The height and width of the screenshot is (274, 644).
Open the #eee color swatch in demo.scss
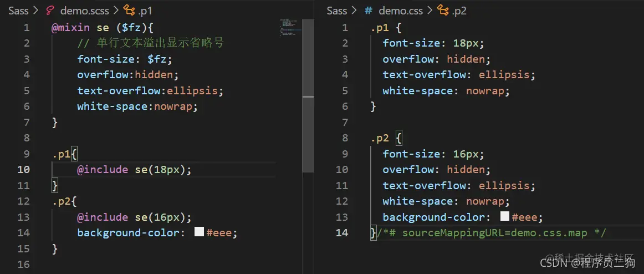coord(199,232)
